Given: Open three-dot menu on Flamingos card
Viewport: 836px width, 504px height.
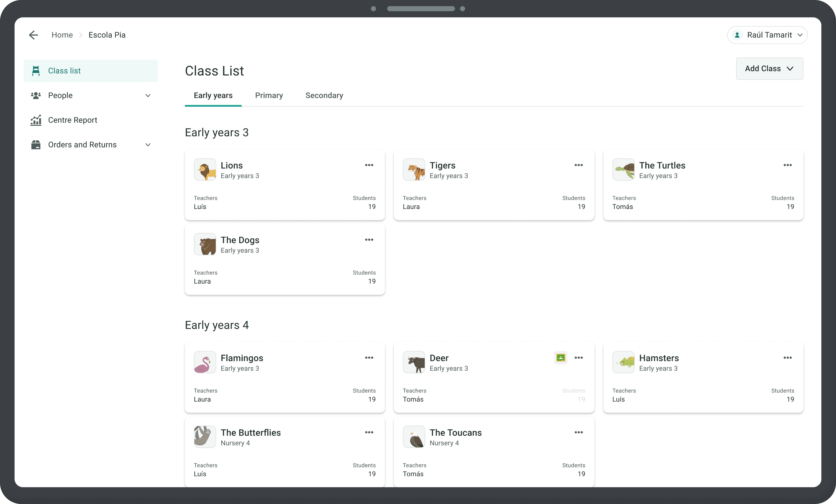Looking at the screenshot, I should pos(369,358).
